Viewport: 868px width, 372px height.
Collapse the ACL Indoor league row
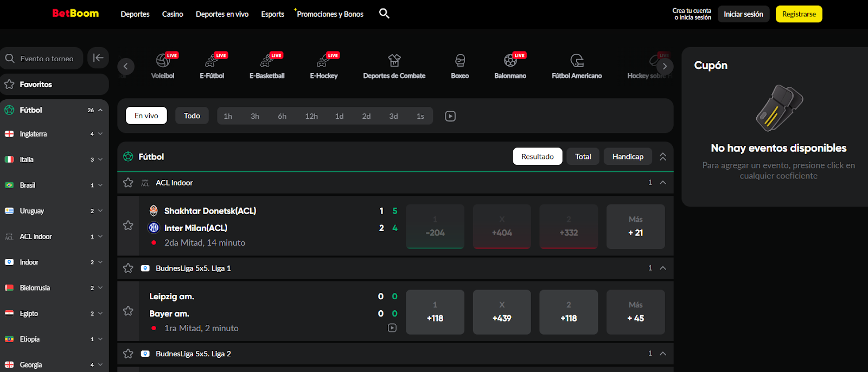[663, 183]
